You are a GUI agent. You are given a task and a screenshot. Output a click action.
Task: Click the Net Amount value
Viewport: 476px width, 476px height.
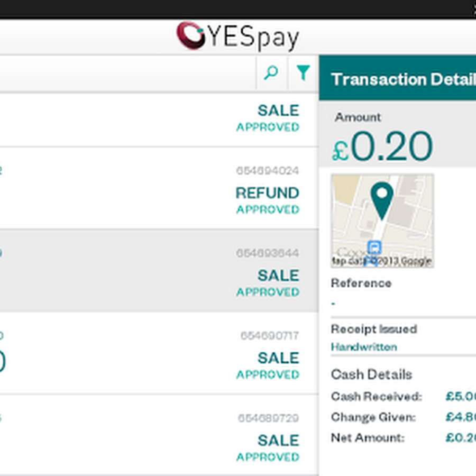(x=461, y=438)
